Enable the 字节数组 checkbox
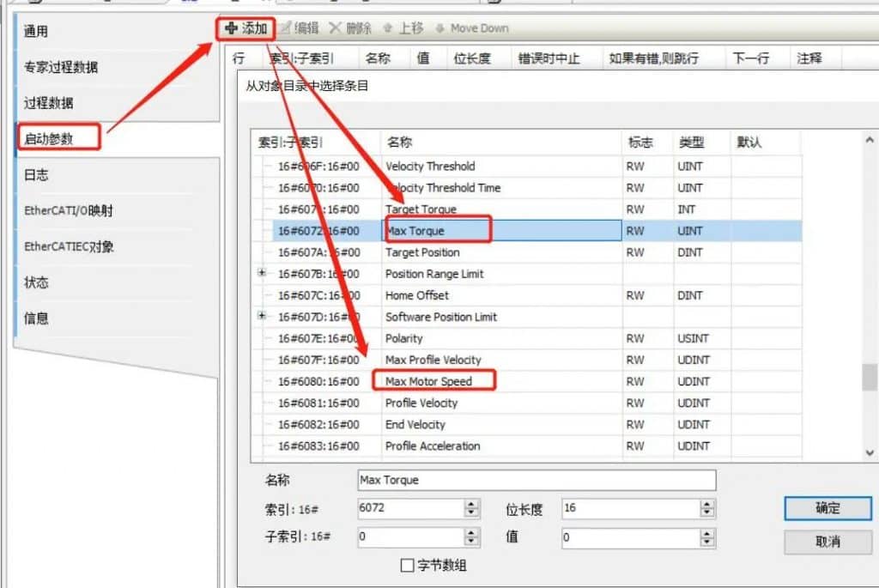Image resolution: width=879 pixels, height=588 pixels. pyautogui.click(x=408, y=566)
